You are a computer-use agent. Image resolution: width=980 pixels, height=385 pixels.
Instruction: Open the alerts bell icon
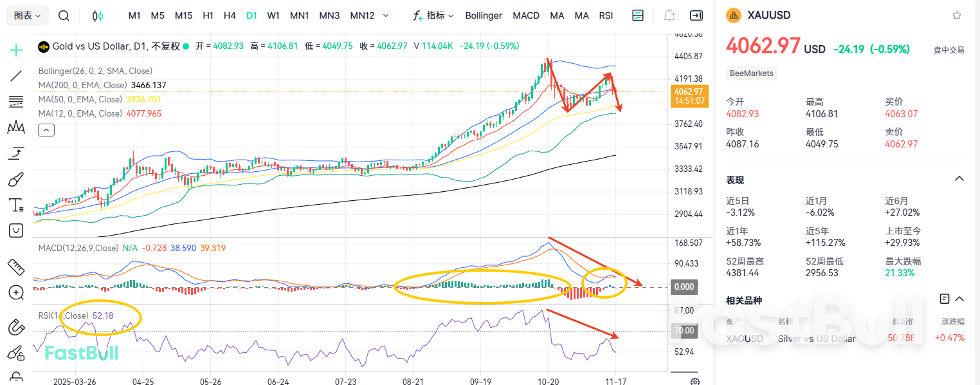coord(669,15)
